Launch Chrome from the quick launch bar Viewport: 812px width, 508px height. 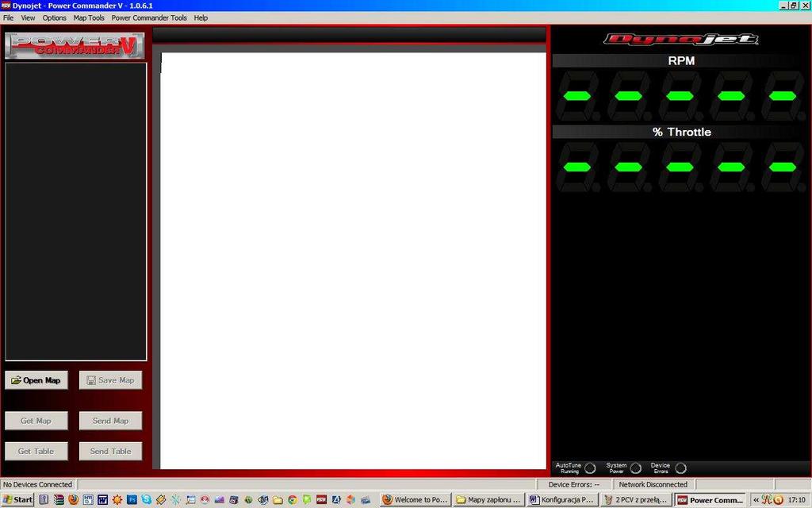pos(293,500)
